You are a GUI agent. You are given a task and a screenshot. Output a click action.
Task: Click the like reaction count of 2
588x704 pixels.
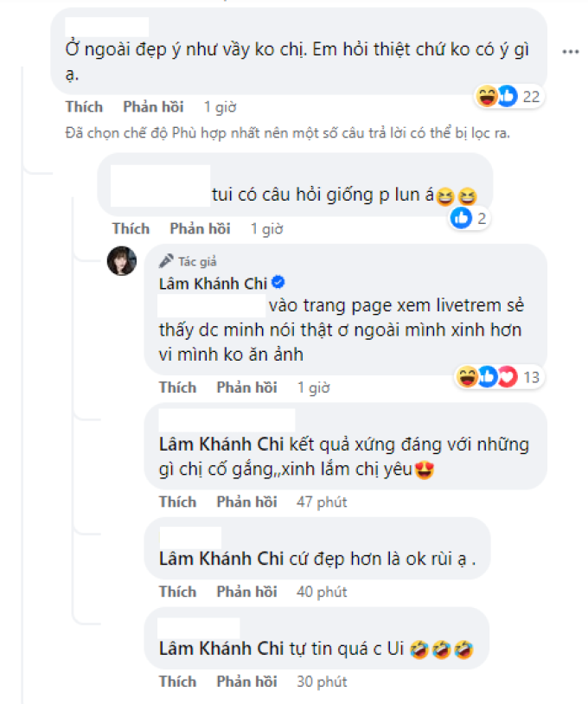point(469,219)
